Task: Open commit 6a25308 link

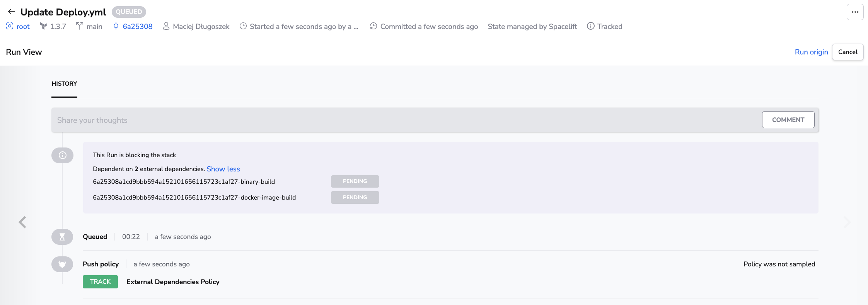Action: 137,27
